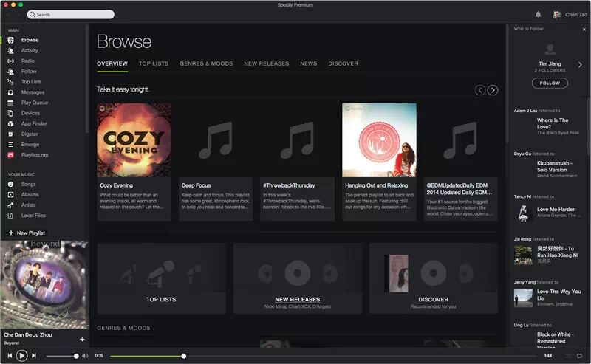591x364 pixels.
Task: Show the Play Queue
Action: (x=34, y=103)
